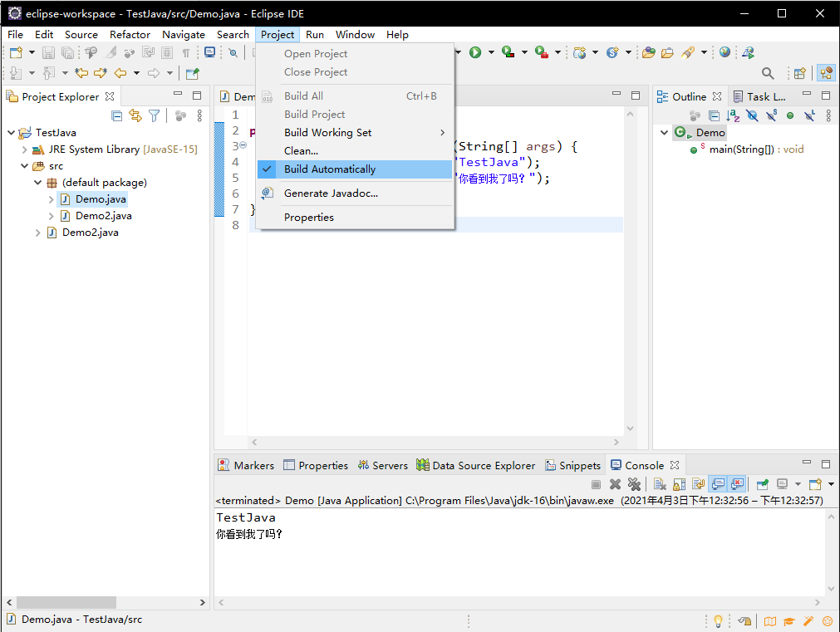
Task: Select Demo.java in Project Explorer tree
Action: pos(101,199)
